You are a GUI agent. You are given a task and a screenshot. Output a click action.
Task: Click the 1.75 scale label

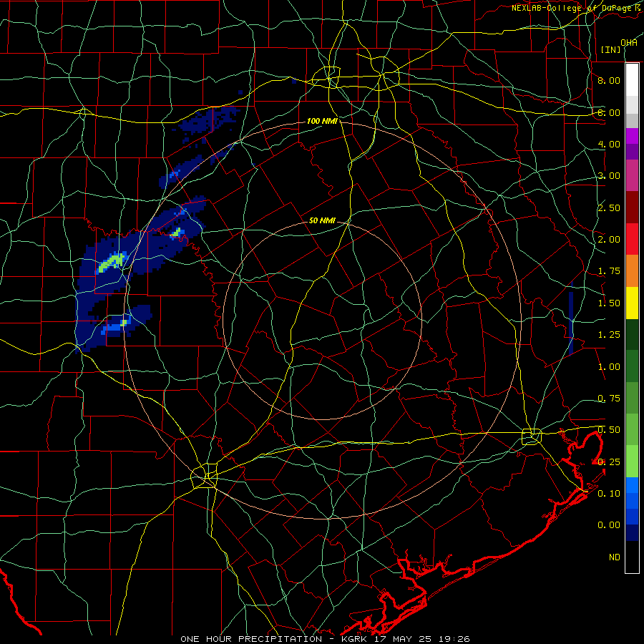pos(609,271)
